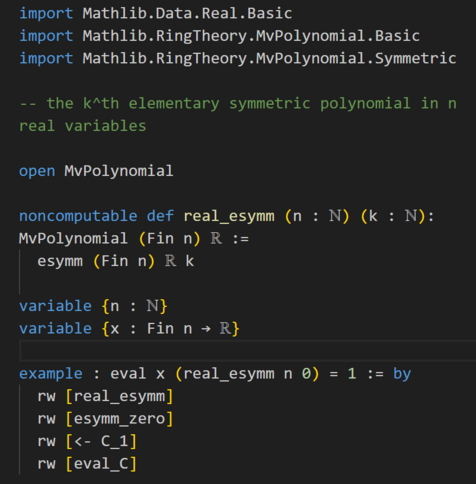Click the Mathlib.RingTheory.MvPolynomial.Basic import path
Viewport: 476px width, 484px height.
click(x=251, y=36)
